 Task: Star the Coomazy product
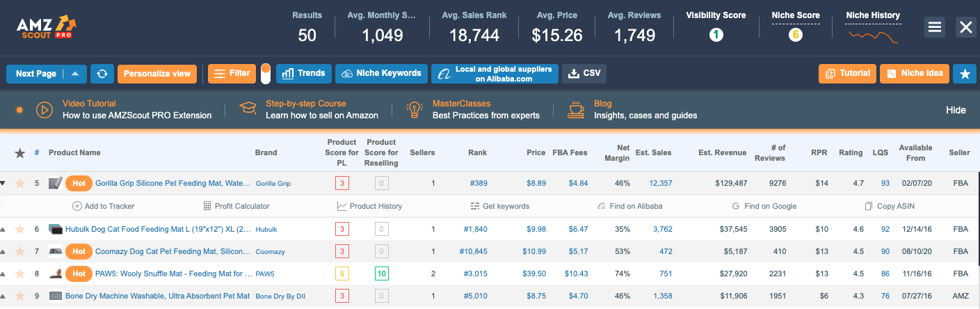pyautogui.click(x=19, y=251)
